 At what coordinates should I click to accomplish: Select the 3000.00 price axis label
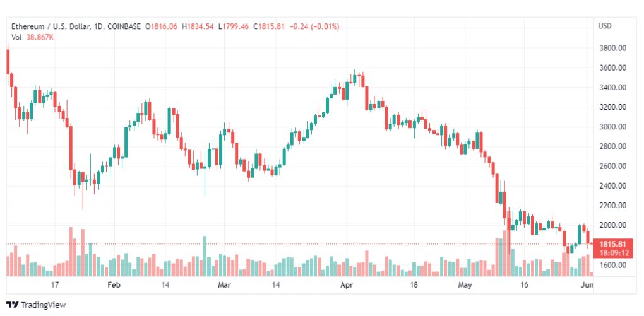coord(612,127)
